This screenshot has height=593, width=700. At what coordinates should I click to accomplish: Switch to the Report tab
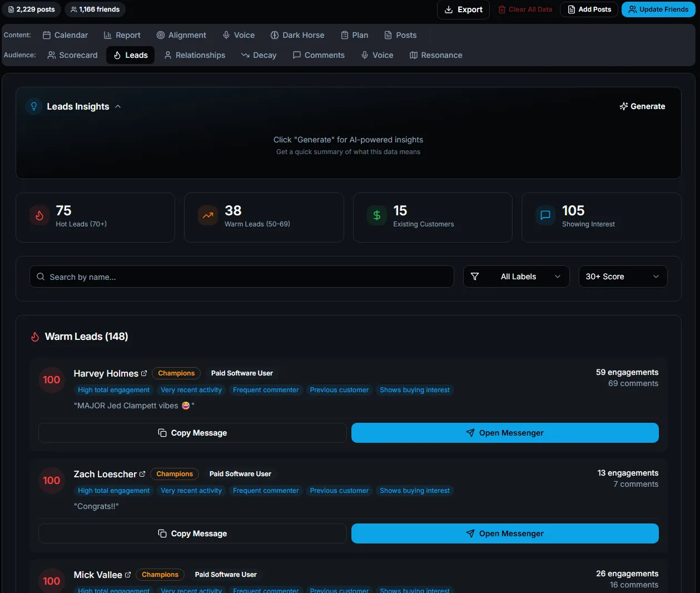(122, 35)
